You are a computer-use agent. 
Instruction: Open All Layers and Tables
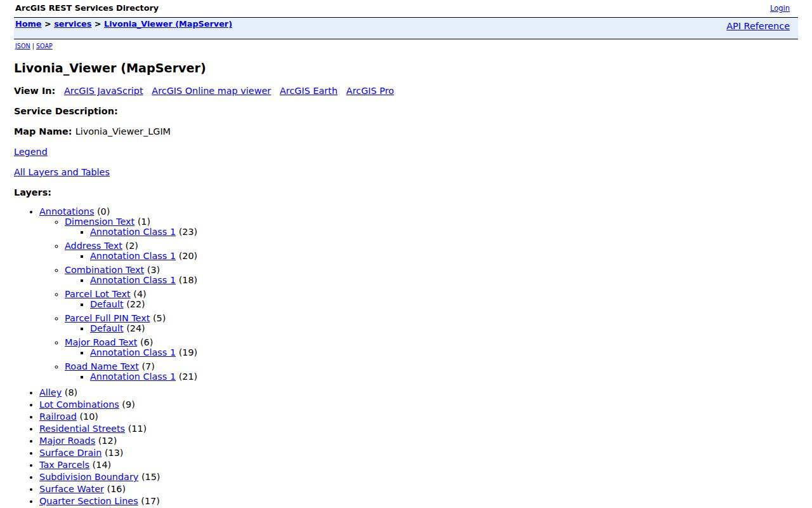[62, 172]
